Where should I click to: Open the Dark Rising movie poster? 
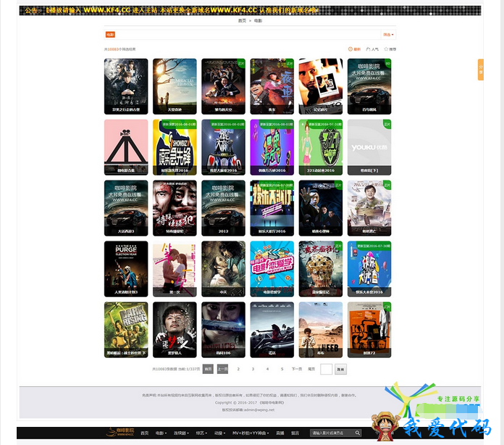[126, 330]
